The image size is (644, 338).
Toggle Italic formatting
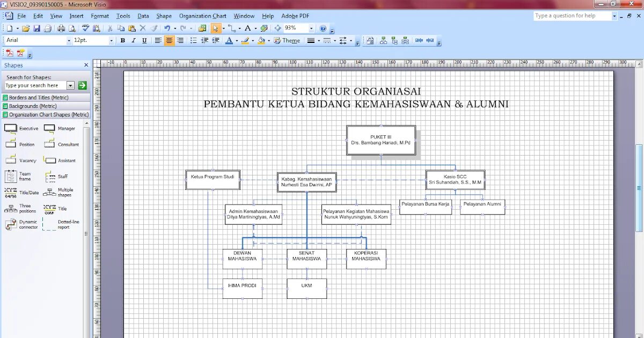point(134,40)
